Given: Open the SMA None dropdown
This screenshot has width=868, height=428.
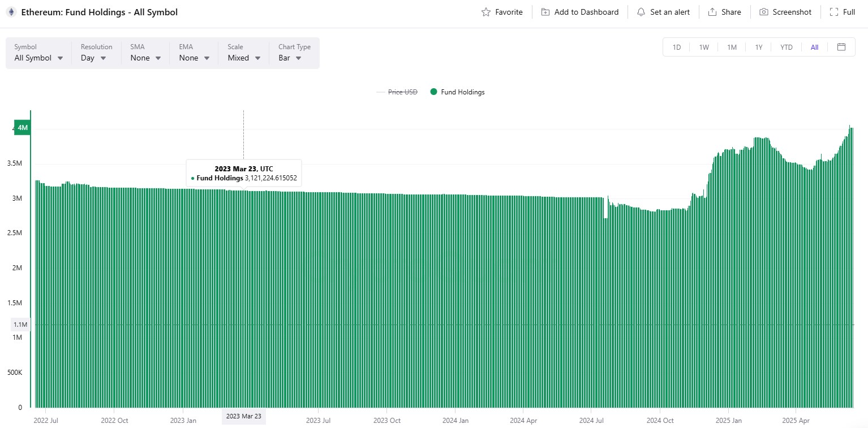Looking at the screenshot, I should click(145, 58).
